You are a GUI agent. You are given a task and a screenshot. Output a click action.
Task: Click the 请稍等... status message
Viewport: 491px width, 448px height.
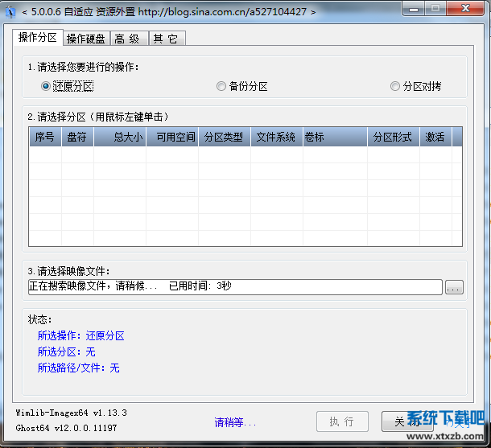[x=235, y=422]
